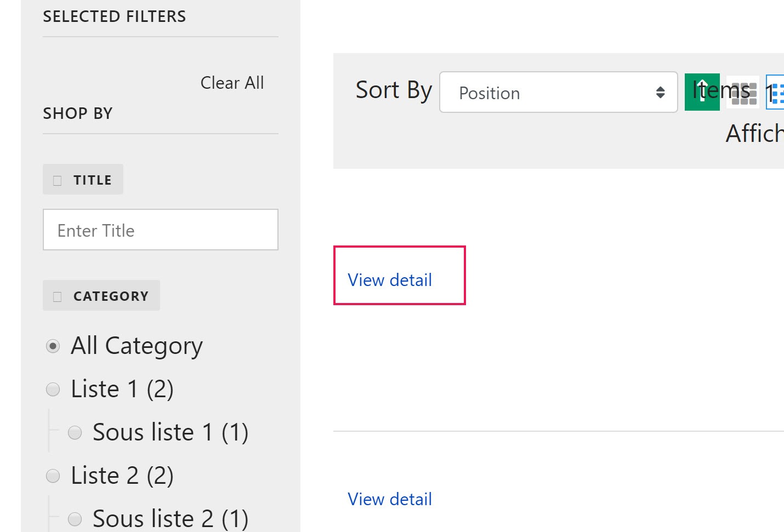Click the green ascending sort arrow button
Image resolution: width=784 pixels, height=532 pixels.
701,92
